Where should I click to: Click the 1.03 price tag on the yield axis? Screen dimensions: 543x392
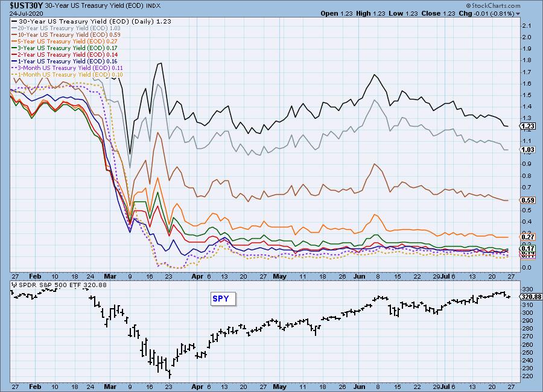point(528,150)
